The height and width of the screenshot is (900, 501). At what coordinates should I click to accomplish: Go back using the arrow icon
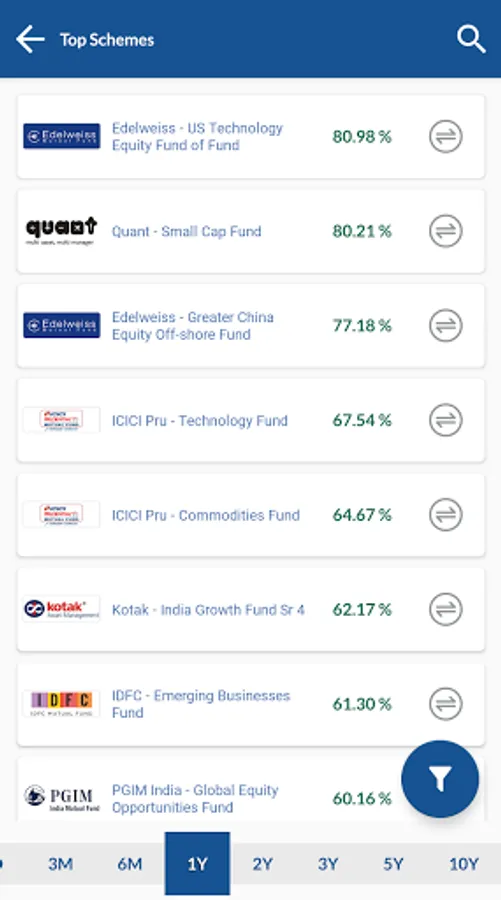click(30, 40)
